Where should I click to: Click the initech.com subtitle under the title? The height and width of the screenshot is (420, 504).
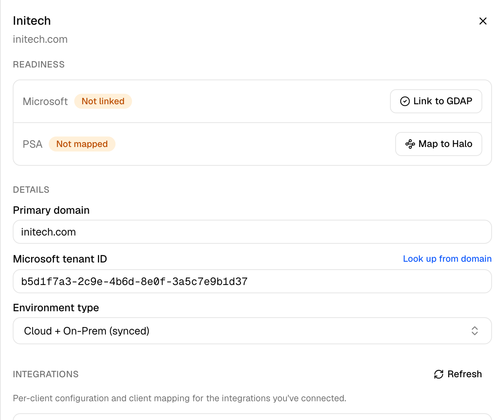(x=40, y=39)
